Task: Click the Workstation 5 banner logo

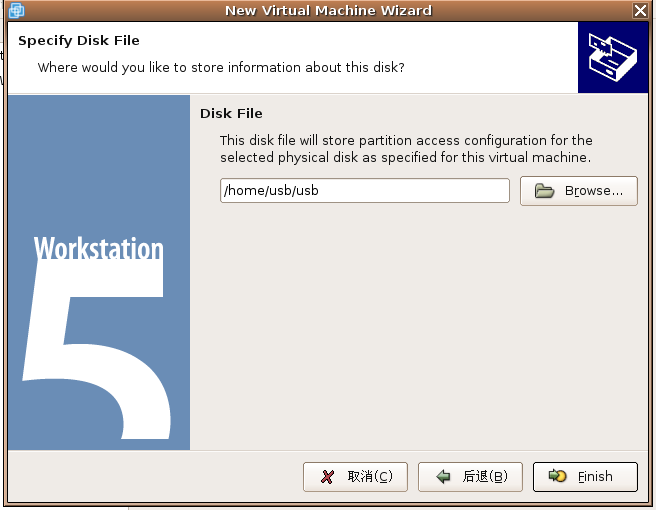Action: [x=99, y=272]
